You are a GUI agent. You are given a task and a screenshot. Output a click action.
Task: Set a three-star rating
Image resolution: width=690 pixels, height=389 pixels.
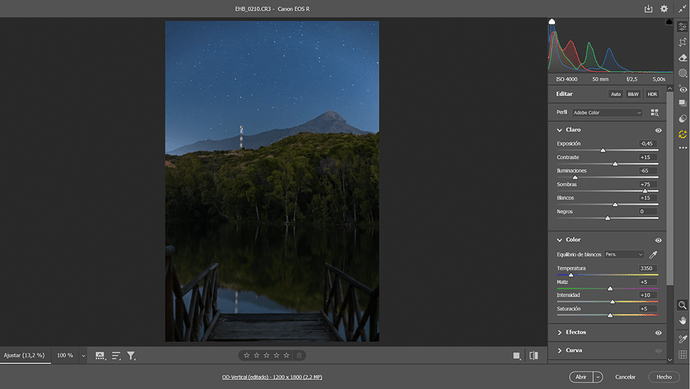tap(266, 356)
